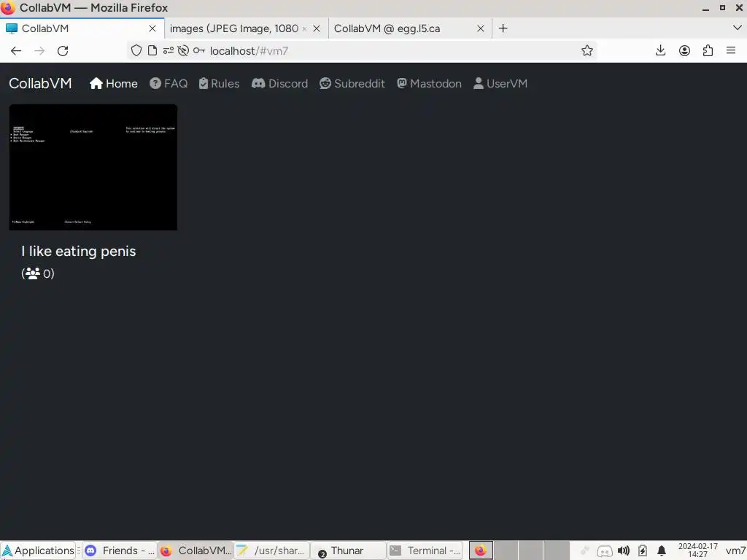747x560 pixels.
Task: Open the Firefox account icon
Action: click(x=684, y=50)
